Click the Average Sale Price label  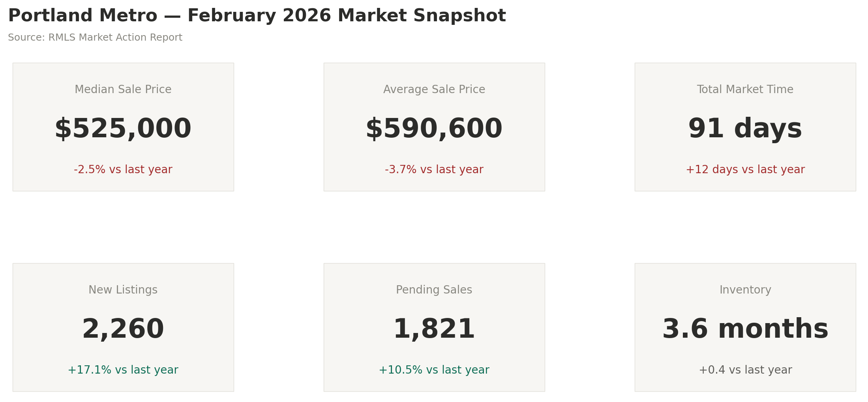[434, 90]
